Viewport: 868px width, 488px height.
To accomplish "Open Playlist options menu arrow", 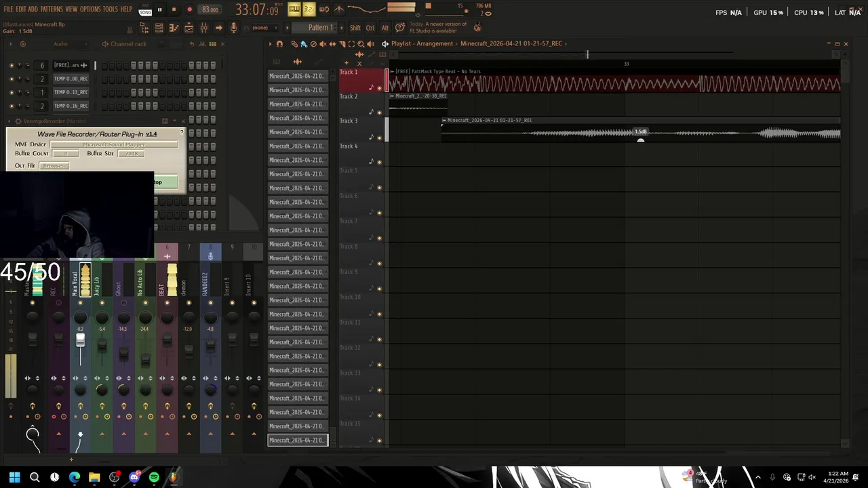I will (271, 44).
